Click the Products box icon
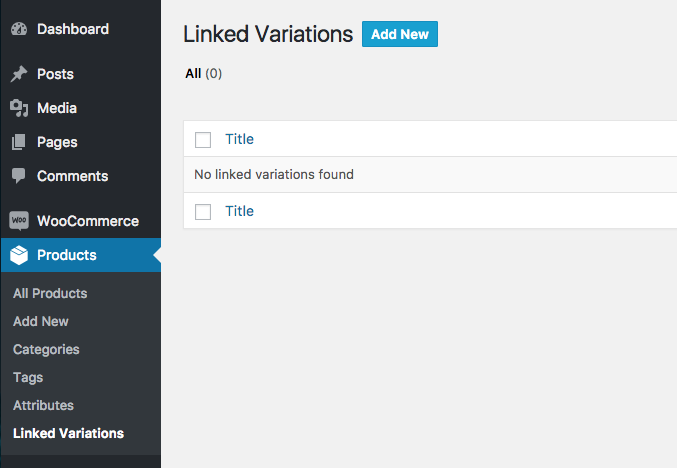The height and width of the screenshot is (468, 677). [x=19, y=255]
